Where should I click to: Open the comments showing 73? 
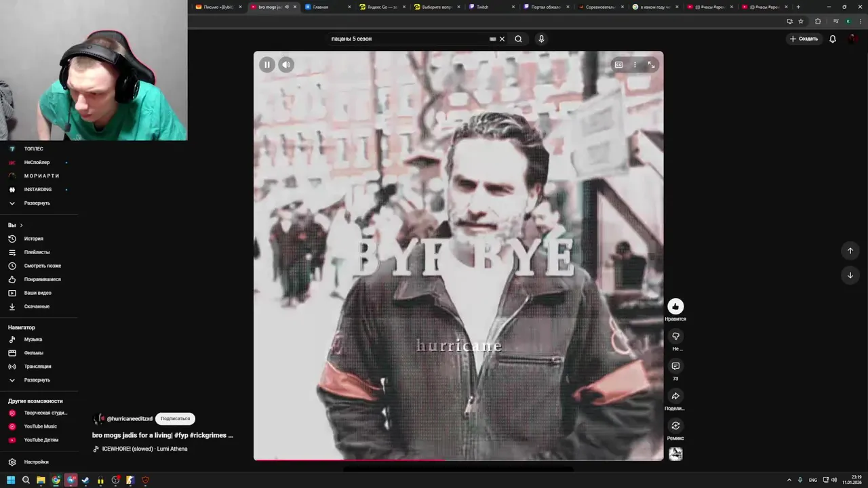pos(675,366)
